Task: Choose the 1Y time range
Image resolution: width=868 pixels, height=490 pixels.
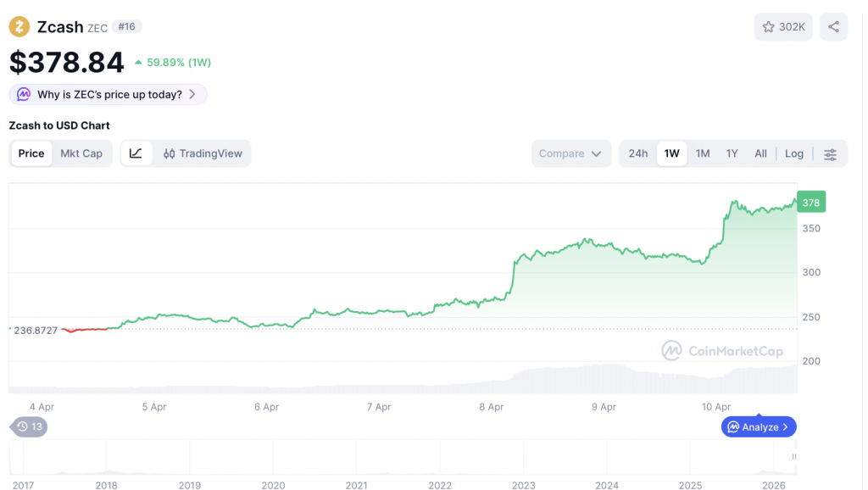Action: [x=732, y=153]
